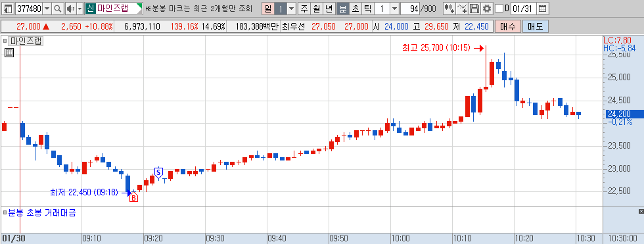
Task: Open the dropdown next to speaker icon
Action: pos(80,9)
